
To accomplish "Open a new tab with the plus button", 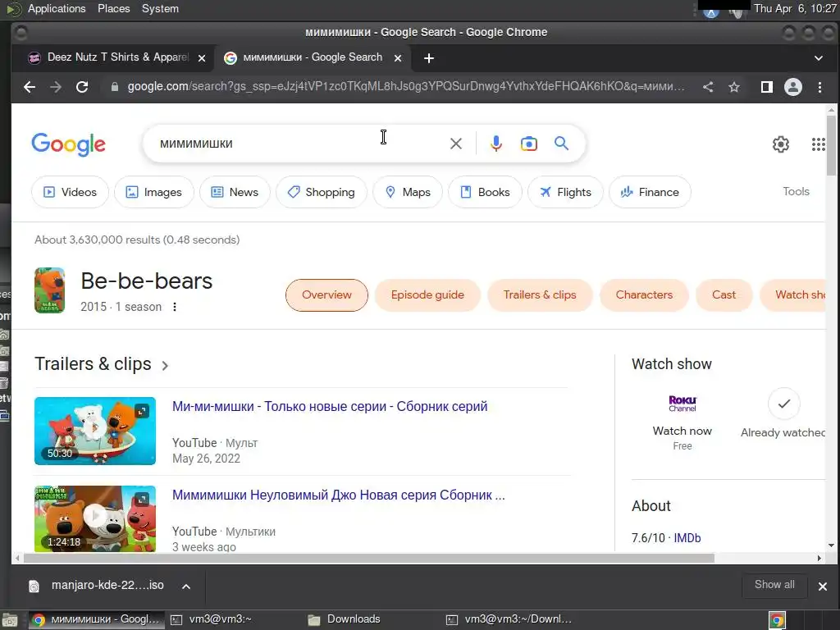I will (428, 58).
